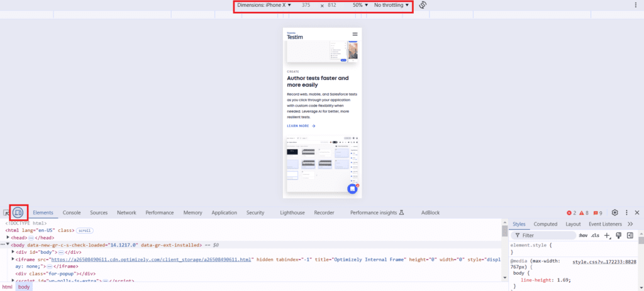Screen dimensions: 644x291
Task: Add new style rule plus icon
Action: (x=608, y=235)
